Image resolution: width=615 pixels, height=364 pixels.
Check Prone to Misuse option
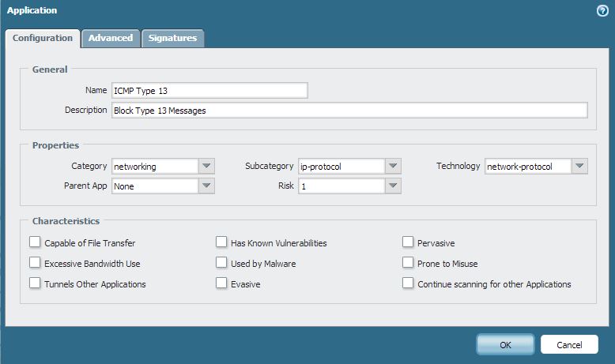pyautogui.click(x=408, y=262)
